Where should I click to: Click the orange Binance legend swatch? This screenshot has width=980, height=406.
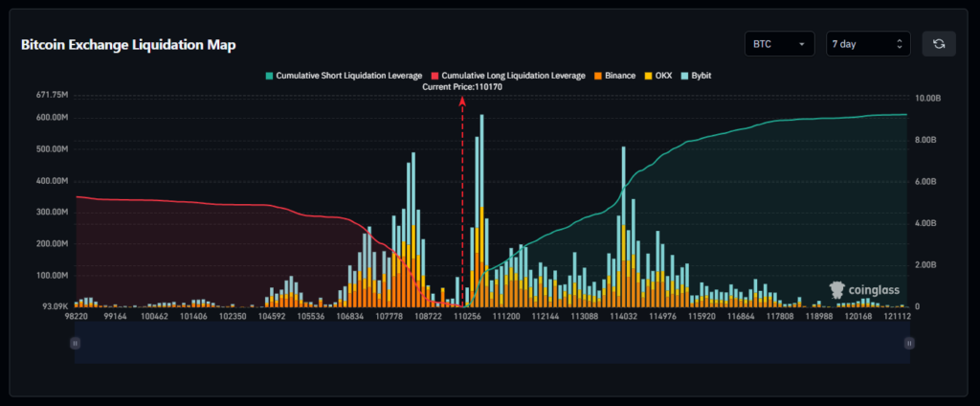598,76
